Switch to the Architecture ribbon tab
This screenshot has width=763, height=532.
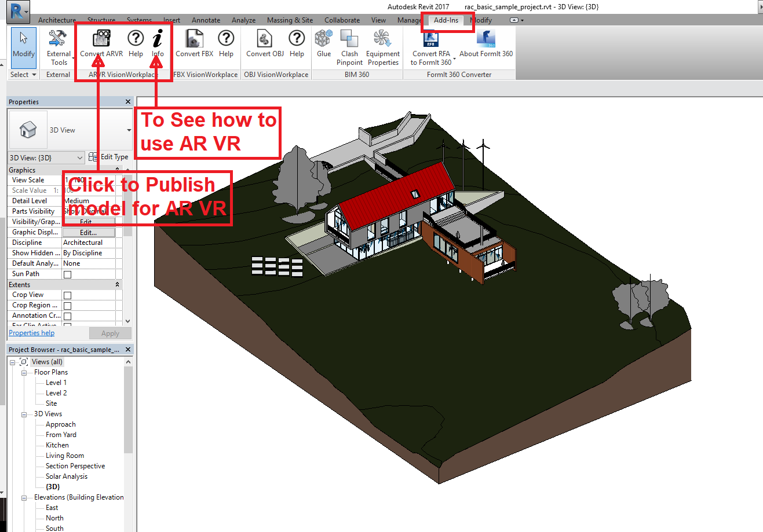click(x=57, y=20)
